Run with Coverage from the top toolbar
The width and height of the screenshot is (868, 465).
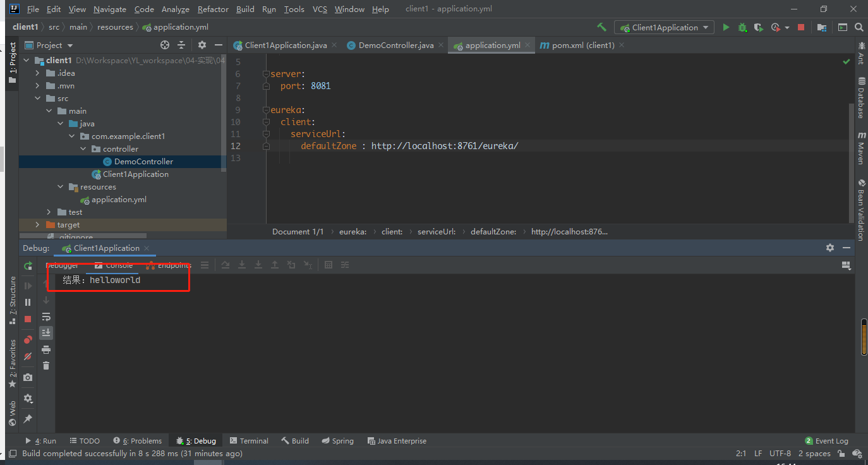pyautogui.click(x=759, y=27)
